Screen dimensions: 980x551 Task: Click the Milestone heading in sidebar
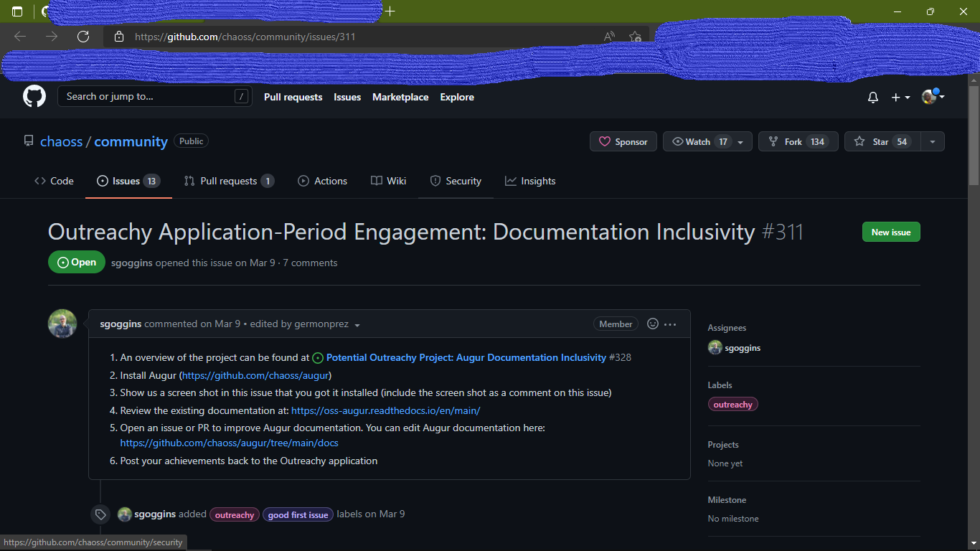(x=727, y=500)
